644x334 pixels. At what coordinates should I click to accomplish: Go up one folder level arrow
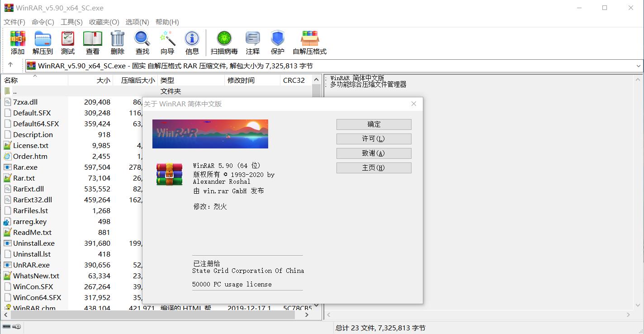10,66
